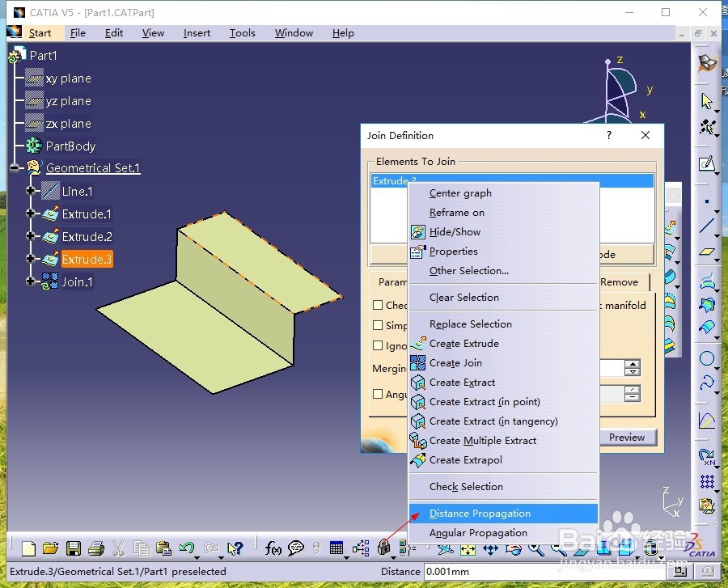
Task: Select the arrow Select tool
Action: point(706,101)
